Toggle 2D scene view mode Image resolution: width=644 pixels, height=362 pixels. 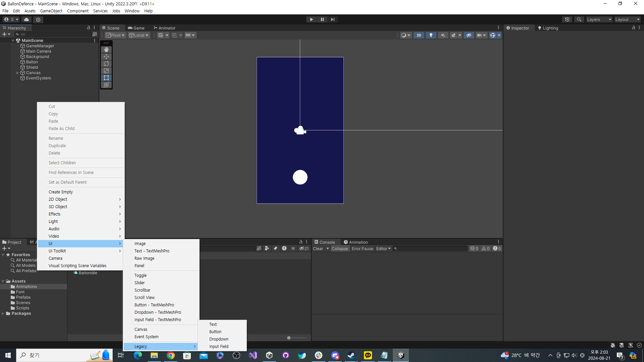[x=419, y=35]
